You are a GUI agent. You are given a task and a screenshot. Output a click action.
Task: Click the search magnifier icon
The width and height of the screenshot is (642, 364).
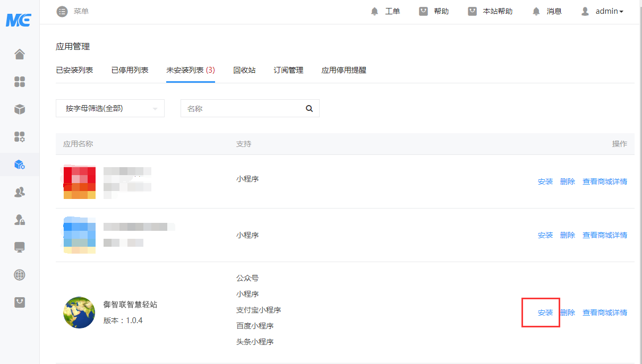(x=309, y=108)
